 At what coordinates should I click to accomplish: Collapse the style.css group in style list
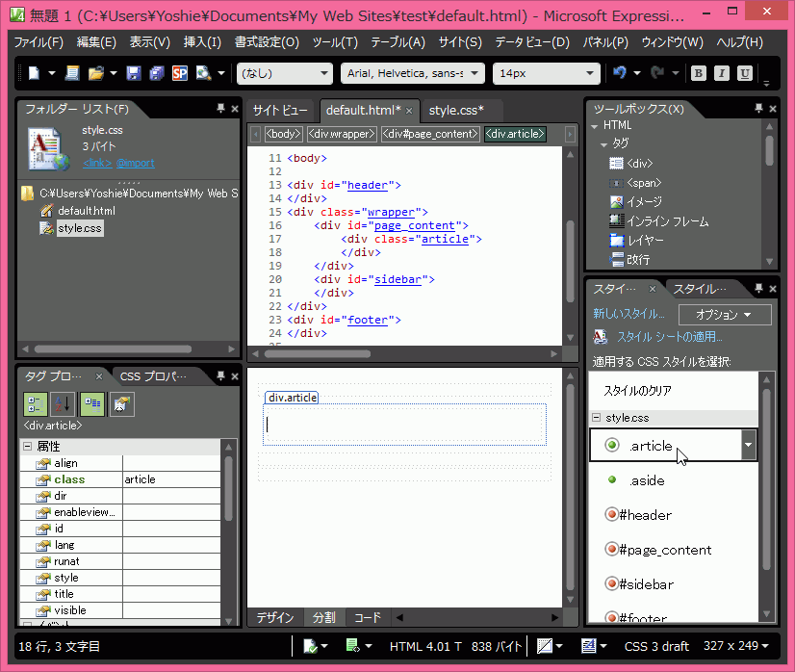click(597, 418)
